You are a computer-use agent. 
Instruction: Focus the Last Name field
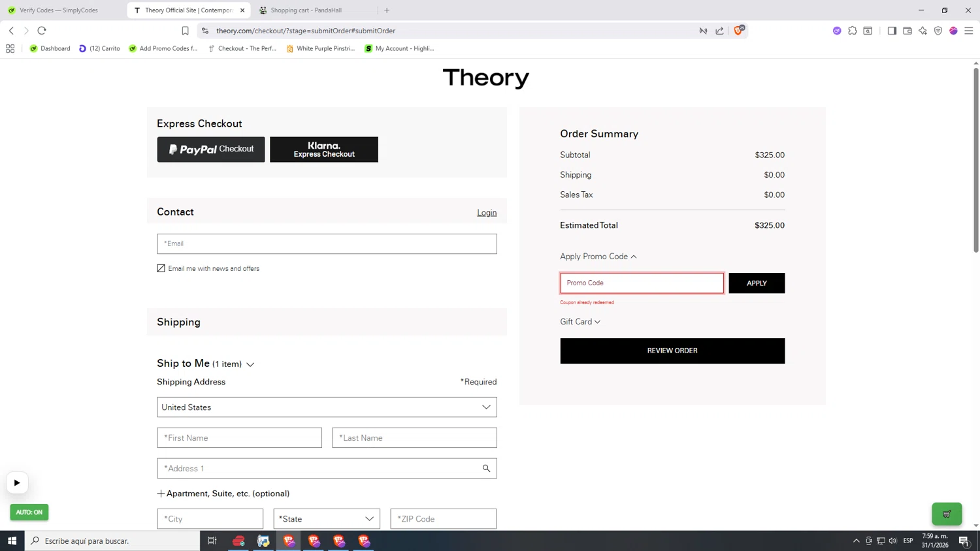click(414, 438)
